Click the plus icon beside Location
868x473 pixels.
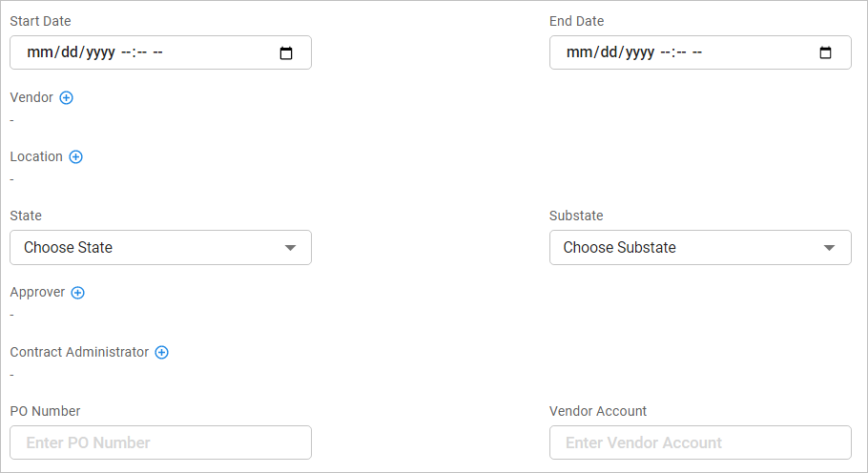point(76,156)
